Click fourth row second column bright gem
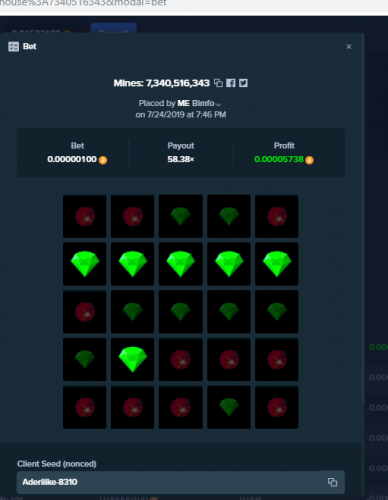This screenshot has height=500, width=388. coord(133,359)
